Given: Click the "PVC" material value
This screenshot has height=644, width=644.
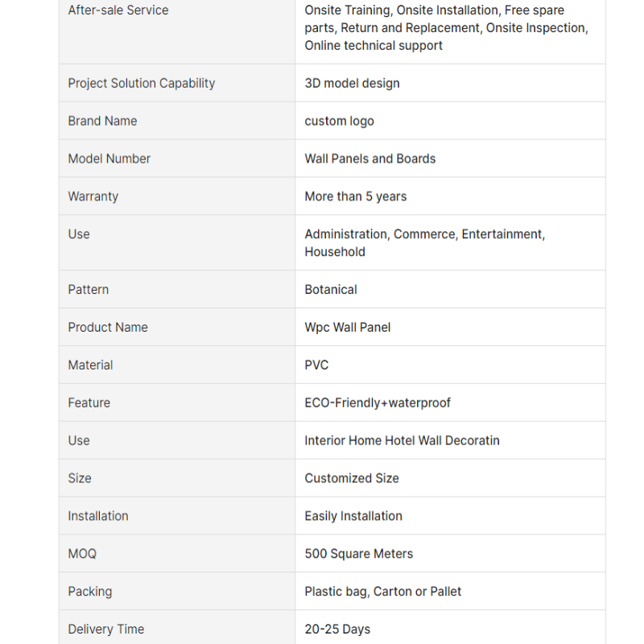Looking at the screenshot, I should [316, 365].
